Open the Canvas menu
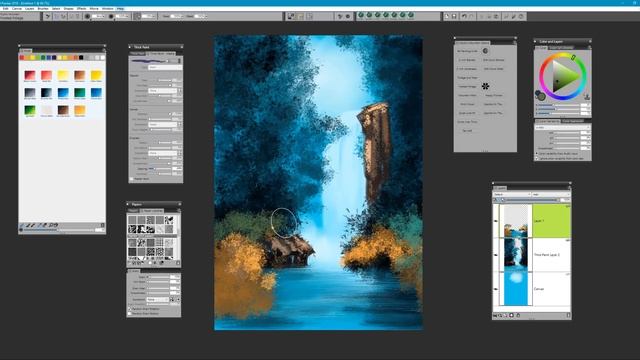 [17, 9]
